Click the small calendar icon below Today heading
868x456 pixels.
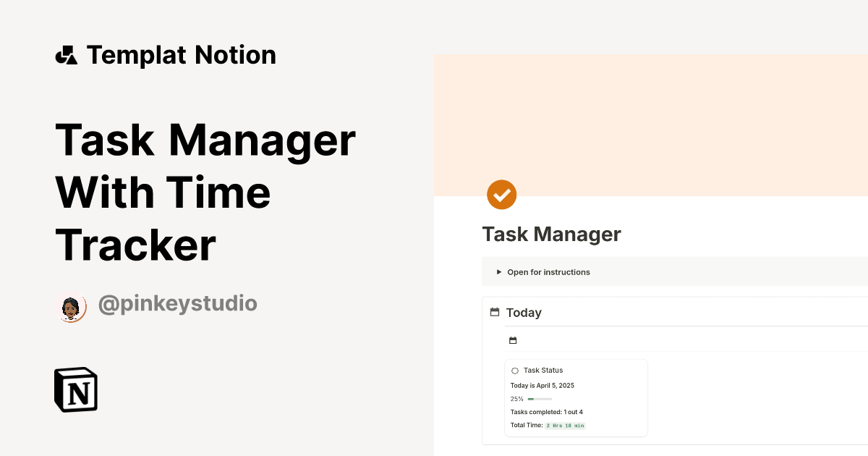[513, 339]
